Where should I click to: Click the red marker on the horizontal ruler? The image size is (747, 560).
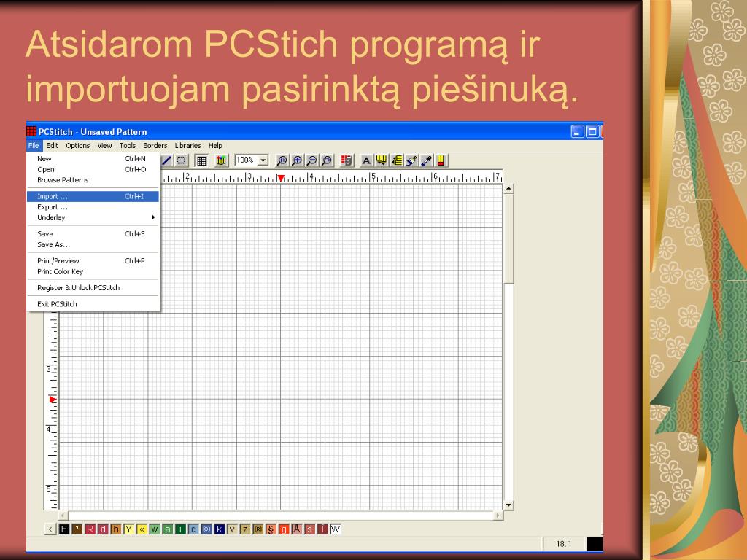[281, 178]
